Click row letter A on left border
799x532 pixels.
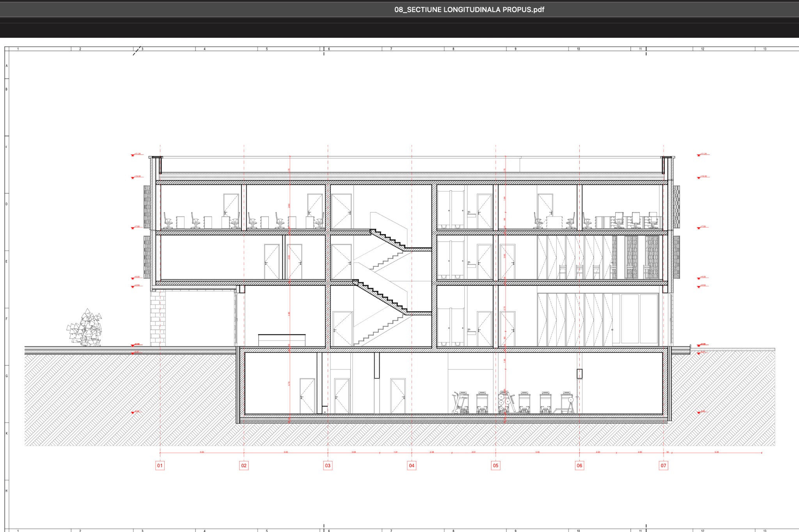7,66
